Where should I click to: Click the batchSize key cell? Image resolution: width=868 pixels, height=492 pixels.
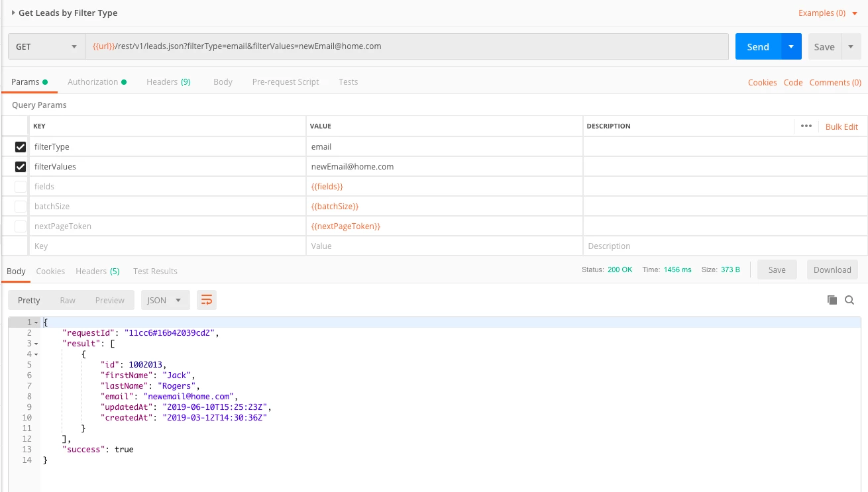[167, 206]
